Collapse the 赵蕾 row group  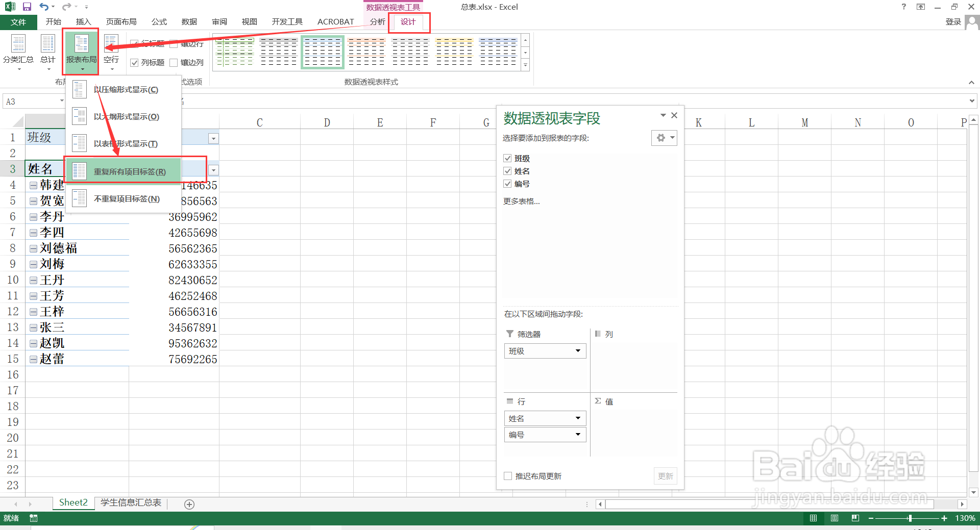[33, 359]
